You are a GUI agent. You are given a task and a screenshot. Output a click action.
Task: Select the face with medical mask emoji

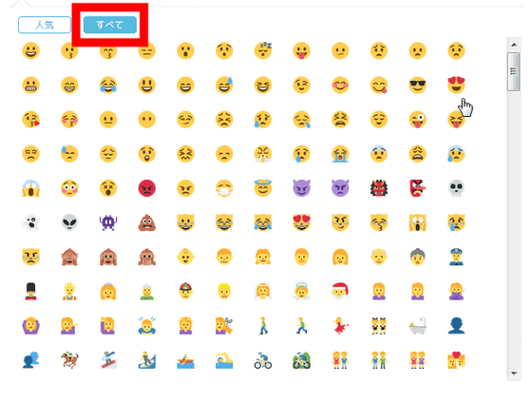tap(224, 188)
